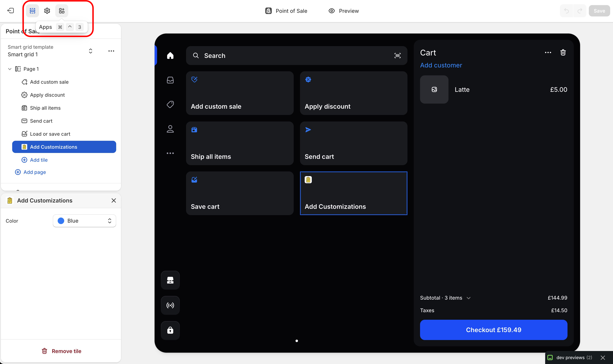Screen dimensions: 613x364
Task: Open the Orders inbox icon in POS sidebar
Action: pos(170,80)
